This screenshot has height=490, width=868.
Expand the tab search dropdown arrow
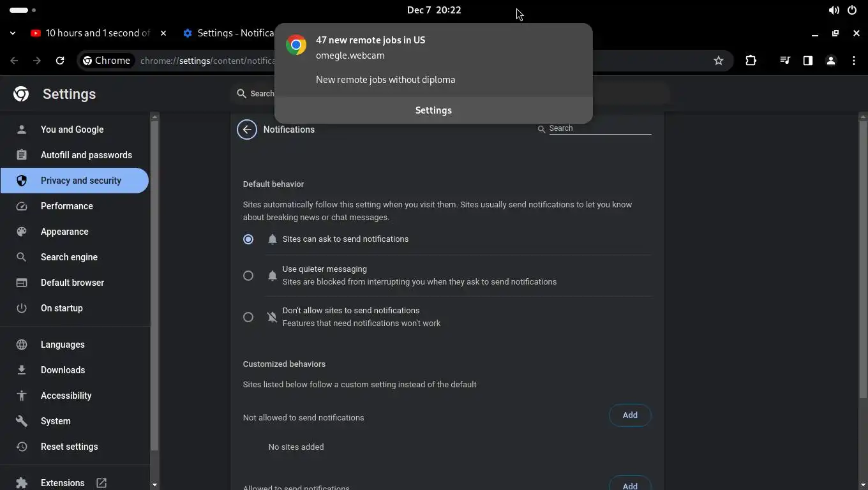13,33
